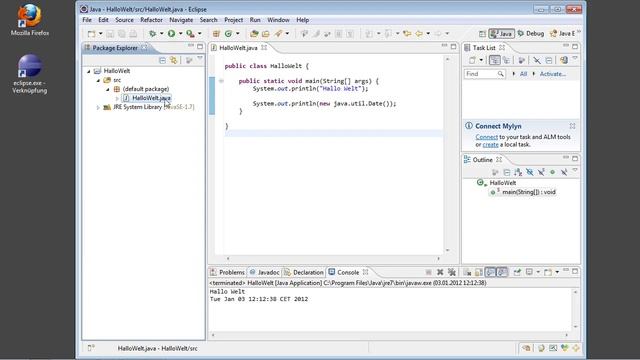This screenshot has height=360, width=640.
Task: Click Synchronize Changed icon in Task List
Action: pos(564,60)
